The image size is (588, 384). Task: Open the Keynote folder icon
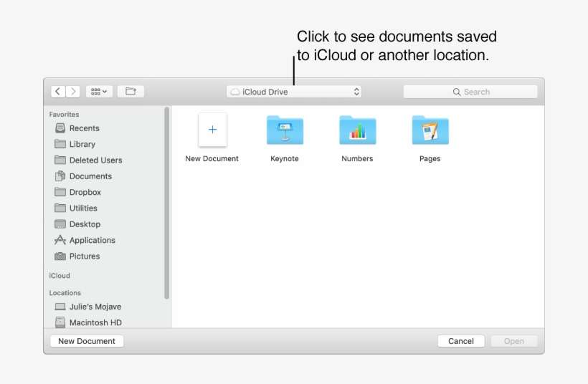point(285,130)
